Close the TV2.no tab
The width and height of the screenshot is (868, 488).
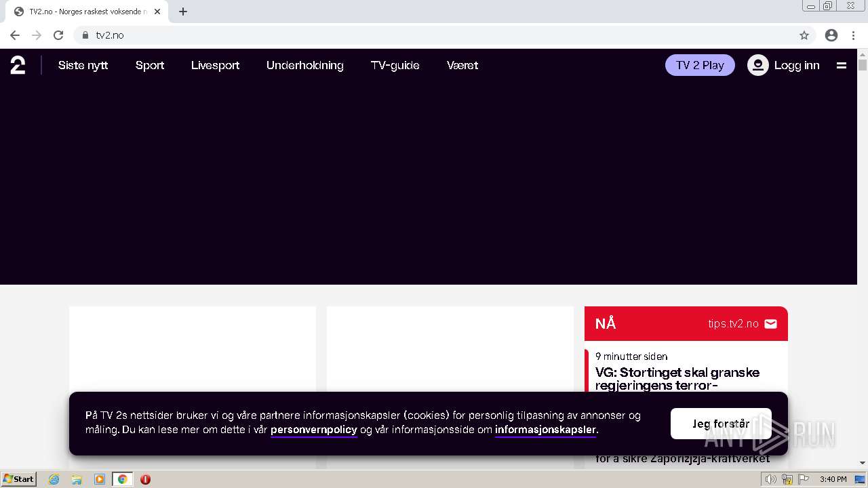point(157,12)
